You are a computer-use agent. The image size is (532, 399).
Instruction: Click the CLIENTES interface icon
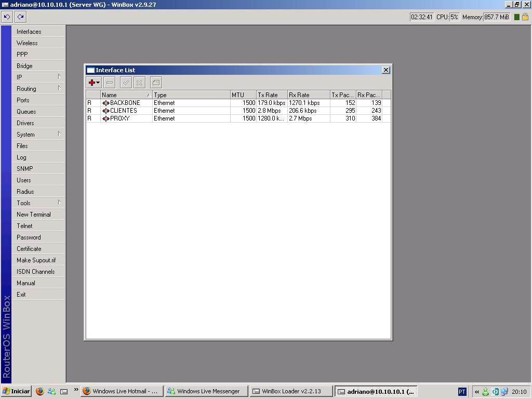105,111
